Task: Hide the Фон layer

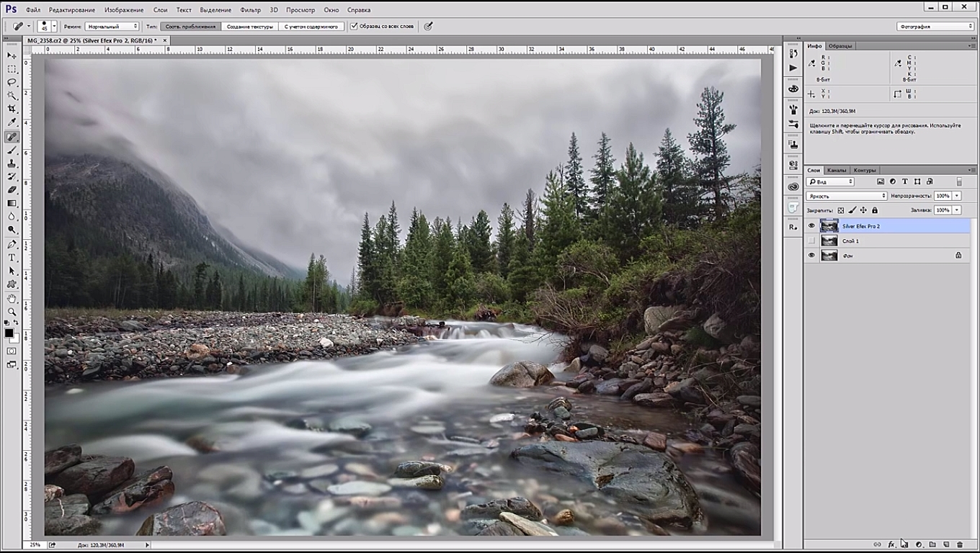Action: 811,255
